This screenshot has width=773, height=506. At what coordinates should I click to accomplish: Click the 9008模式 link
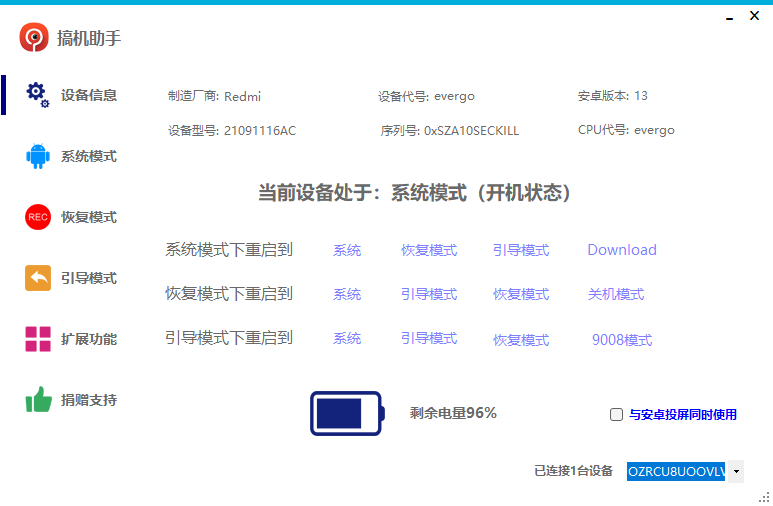click(622, 340)
